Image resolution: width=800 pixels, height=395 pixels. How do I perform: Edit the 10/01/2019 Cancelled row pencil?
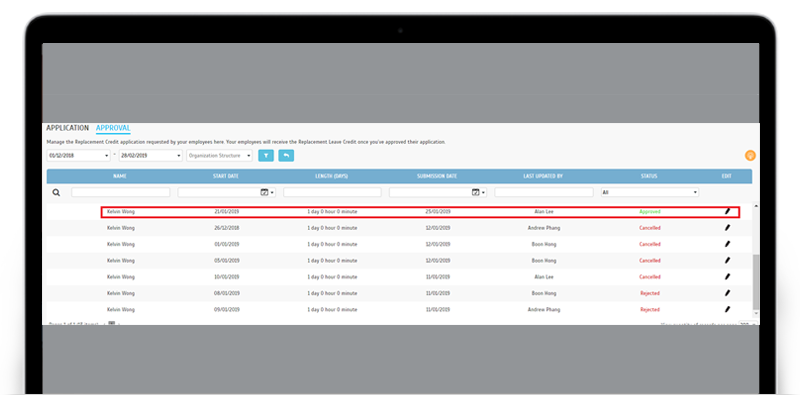[728, 277]
